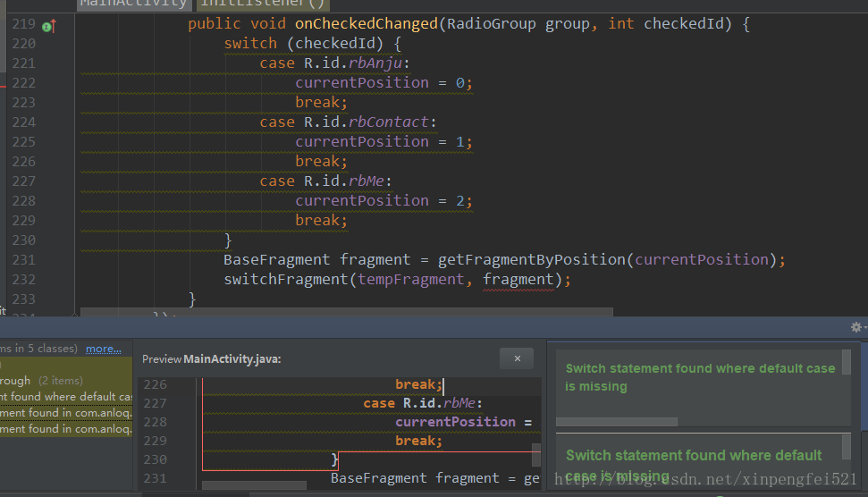
Task: Click the onCheckedChanged method name
Action: (x=366, y=24)
